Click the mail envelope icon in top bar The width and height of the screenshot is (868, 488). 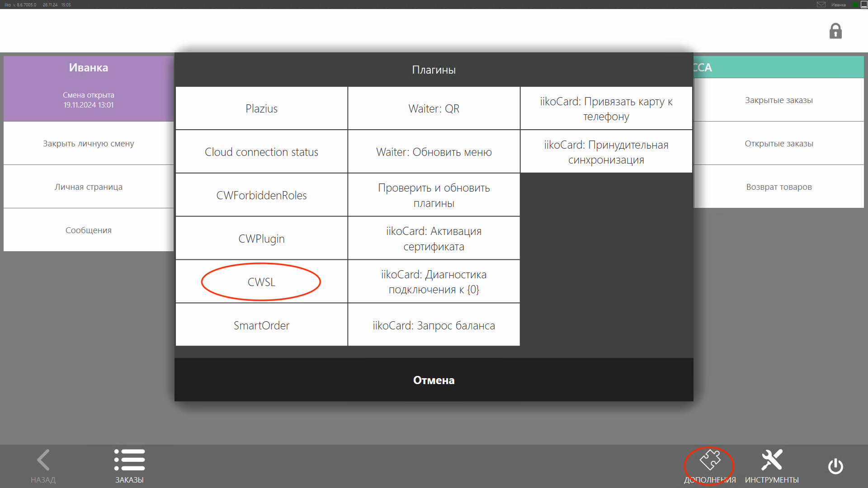pos(821,5)
